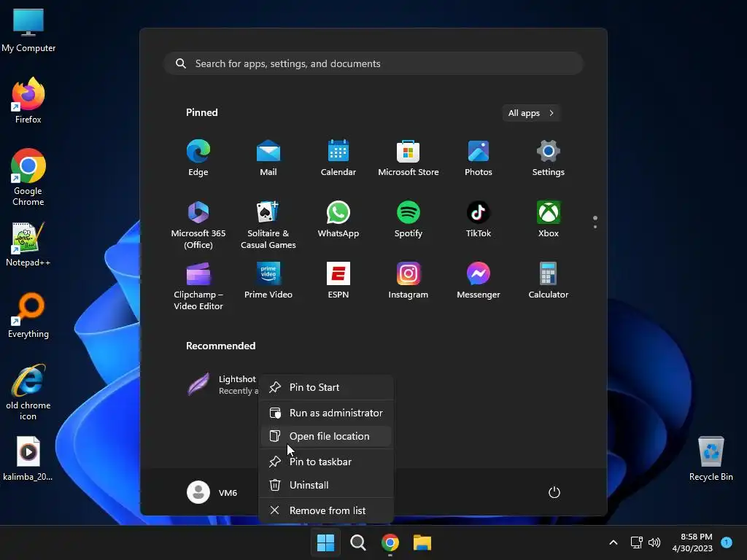Open volume control tray icon
Screen dimensions: 747x560
(654, 542)
